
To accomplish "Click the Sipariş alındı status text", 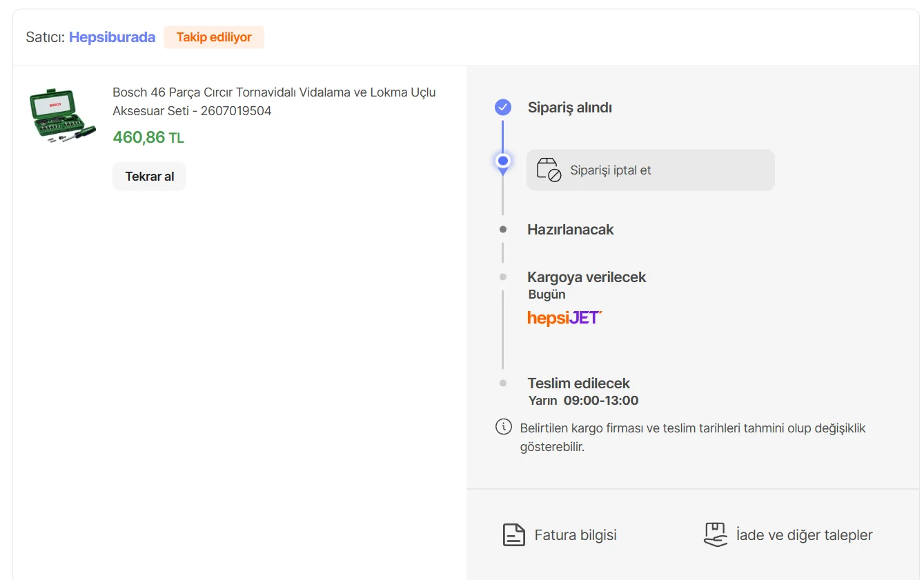I will (x=570, y=108).
